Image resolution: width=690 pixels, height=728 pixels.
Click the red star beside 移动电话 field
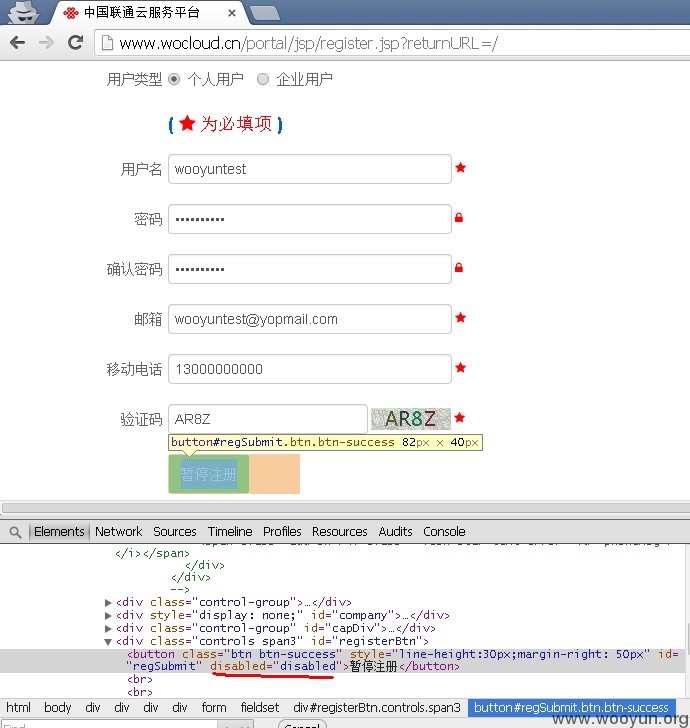tap(461, 368)
